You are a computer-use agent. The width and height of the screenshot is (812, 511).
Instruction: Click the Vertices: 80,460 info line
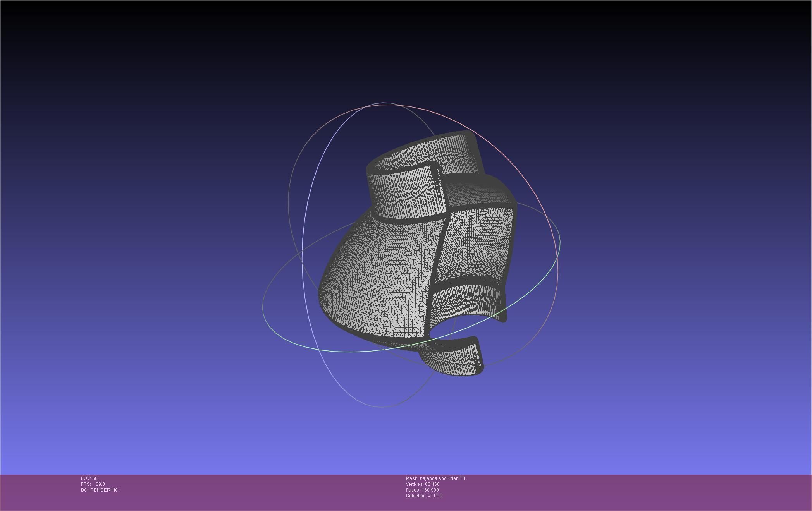pyautogui.click(x=422, y=484)
